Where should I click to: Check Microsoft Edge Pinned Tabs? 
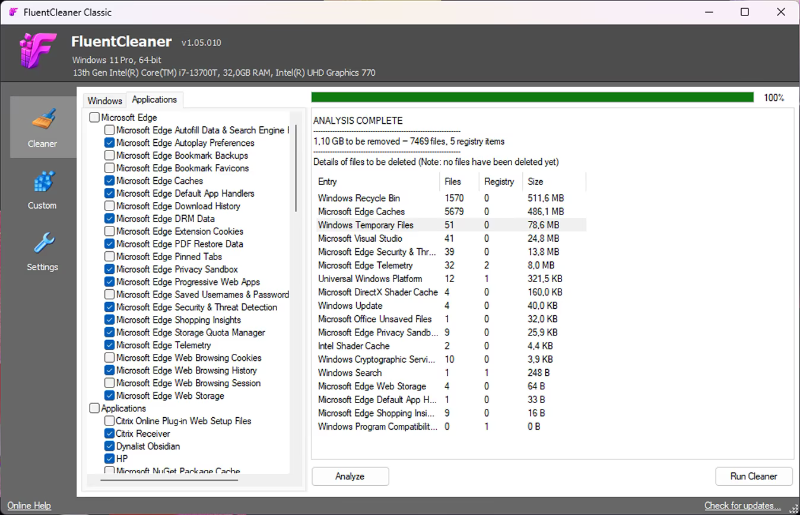(109, 256)
